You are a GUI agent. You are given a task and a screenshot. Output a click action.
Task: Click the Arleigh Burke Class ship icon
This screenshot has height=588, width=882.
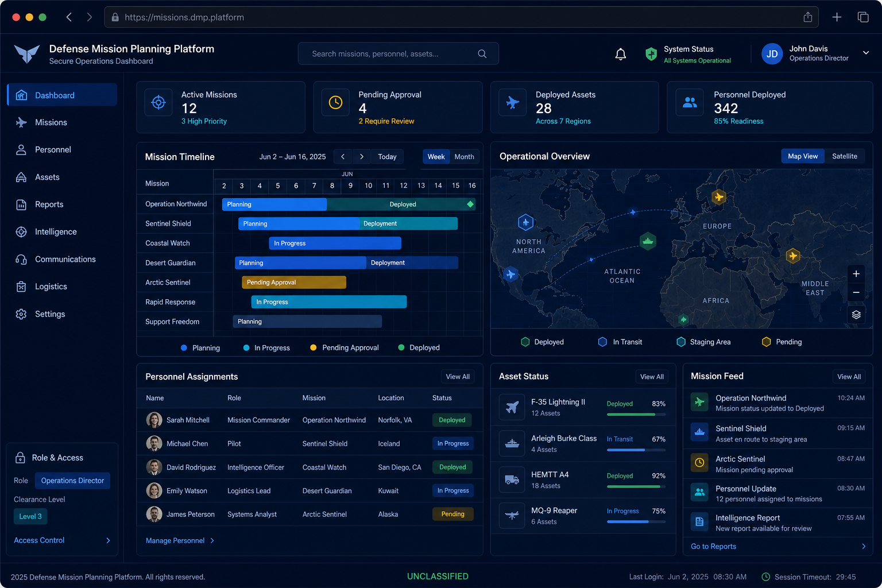tap(512, 443)
